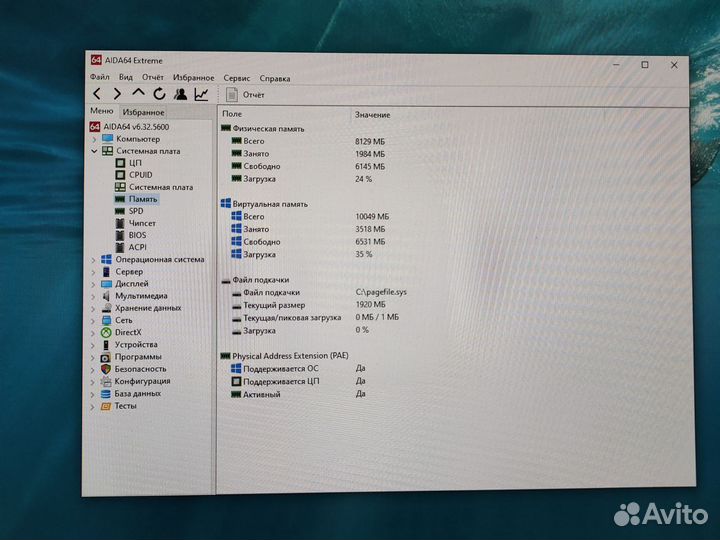Click the Сеть network icon
Viewport: 720px width, 540px height.
(x=106, y=320)
